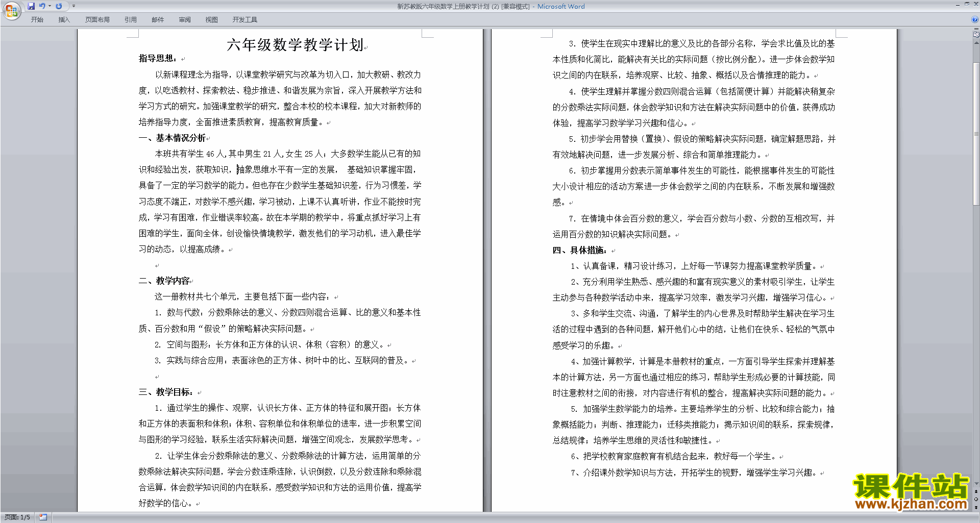Click the heading 二、教学内容
980x523 pixels.
164,281
